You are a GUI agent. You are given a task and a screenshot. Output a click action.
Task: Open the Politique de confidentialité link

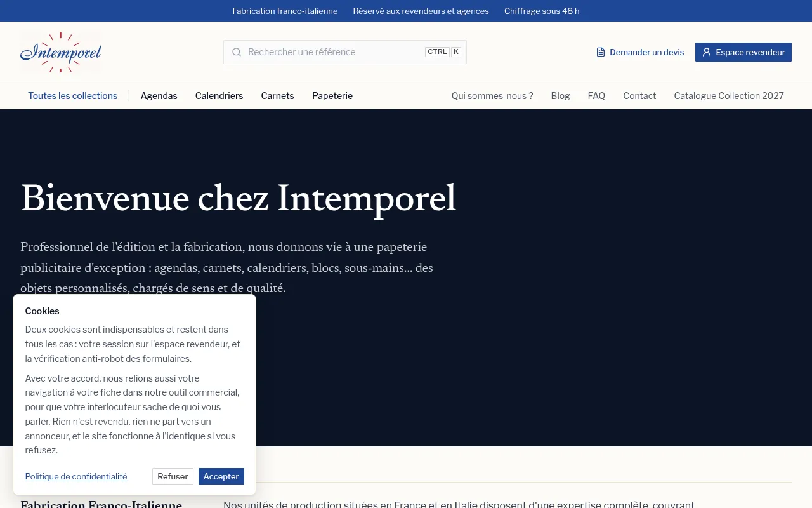76,476
